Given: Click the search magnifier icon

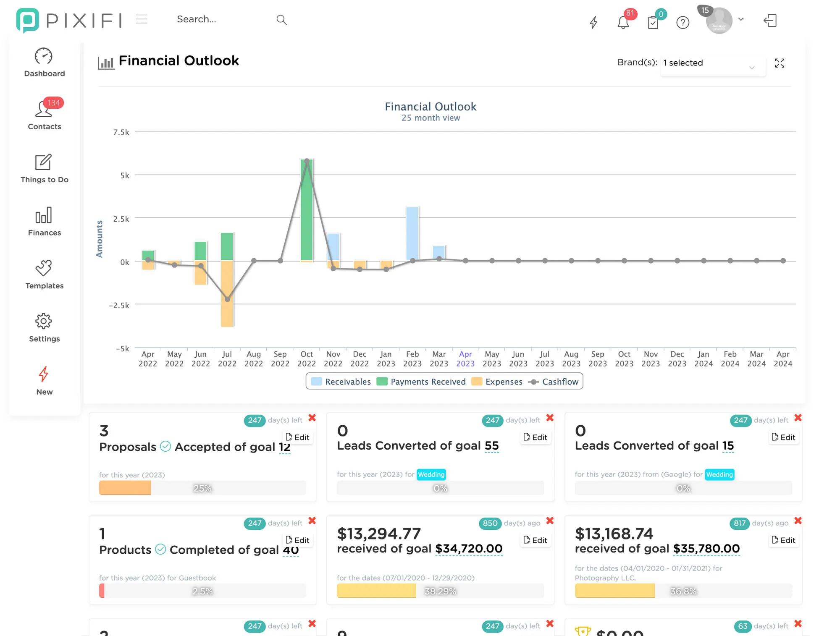Looking at the screenshot, I should [281, 20].
